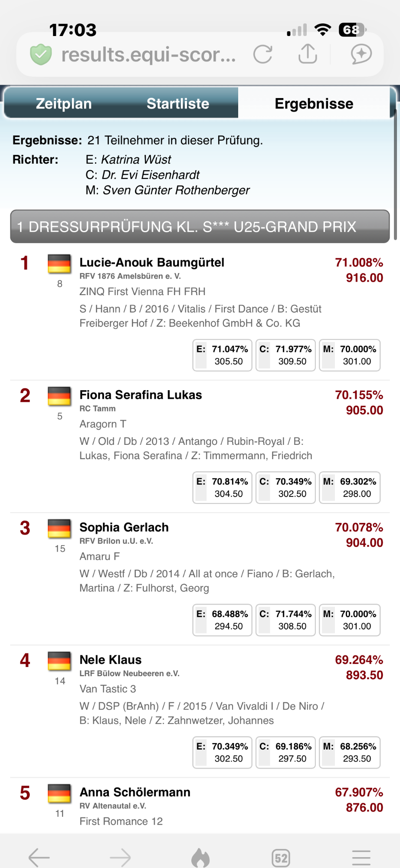
Task: Expand Sophia Gerlach result row
Action: point(124,527)
